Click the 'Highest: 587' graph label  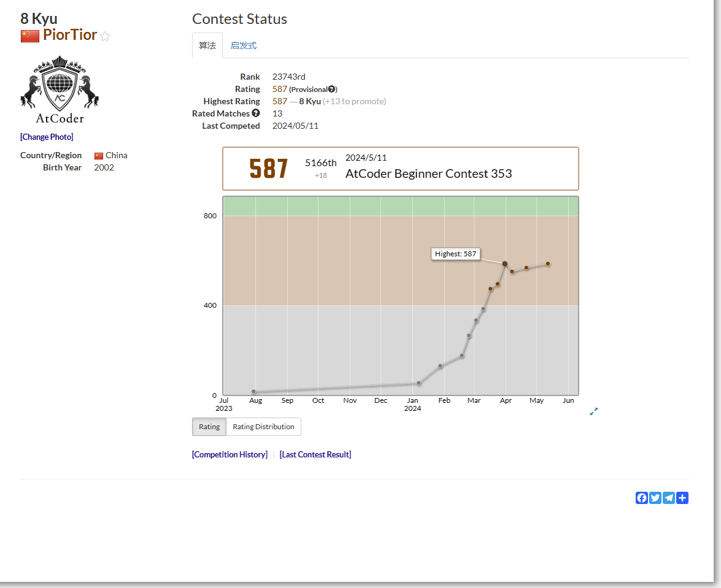click(x=456, y=254)
